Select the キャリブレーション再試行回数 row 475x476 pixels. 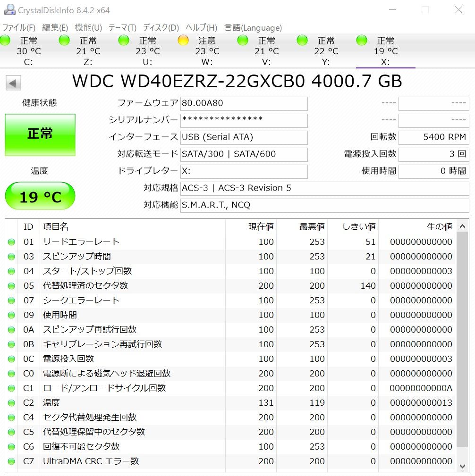pyautogui.click(x=230, y=344)
